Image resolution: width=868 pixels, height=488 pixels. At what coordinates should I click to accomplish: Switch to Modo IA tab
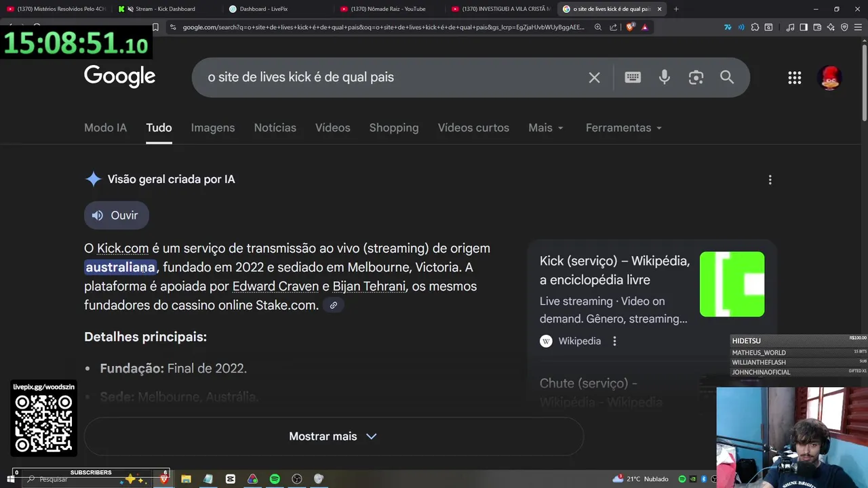click(x=105, y=127)
